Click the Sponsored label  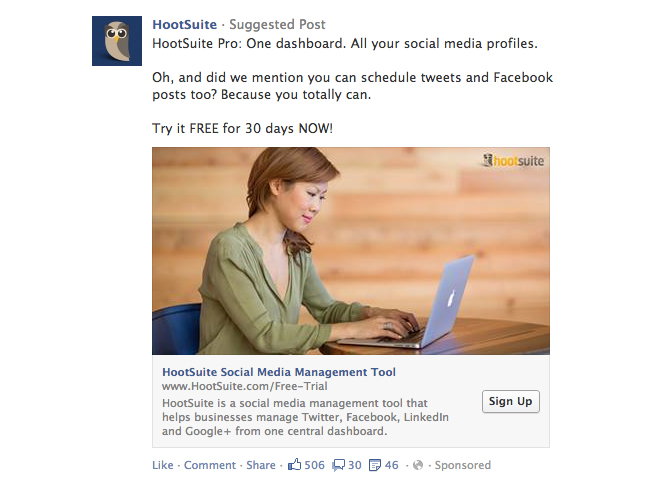(x=463, y=465)
